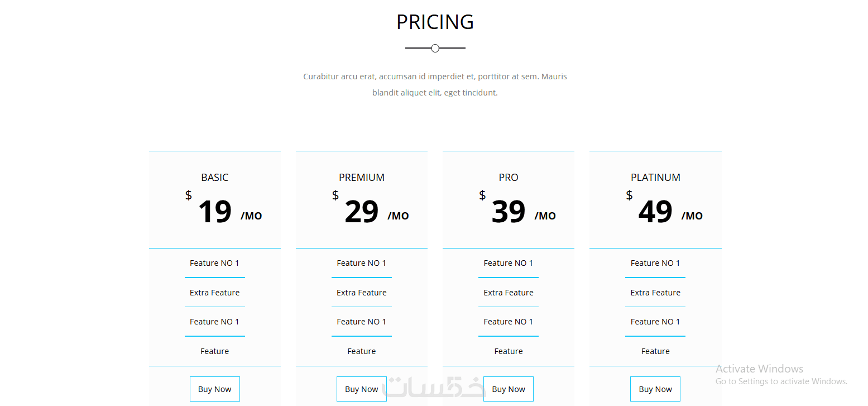Click the circle on the heading divider
Screen dimensions: 868x406
[x=435, y=49]
